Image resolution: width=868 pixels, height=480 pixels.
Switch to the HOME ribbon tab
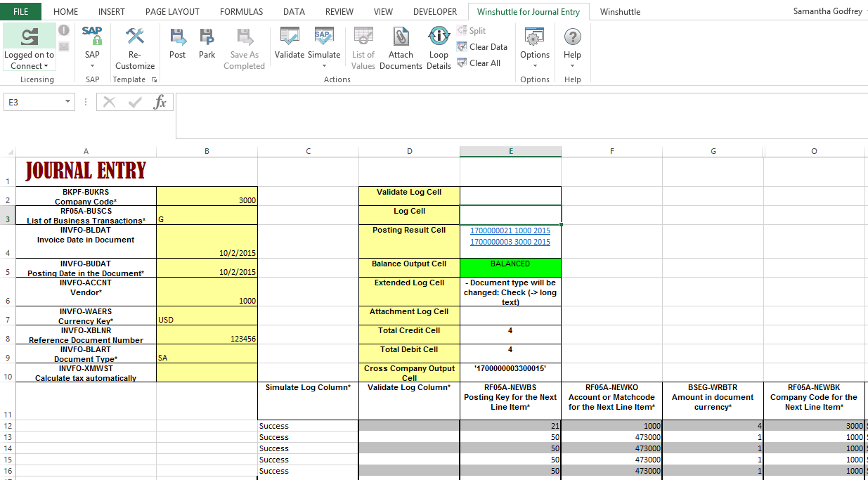click(x=66, y=11)
